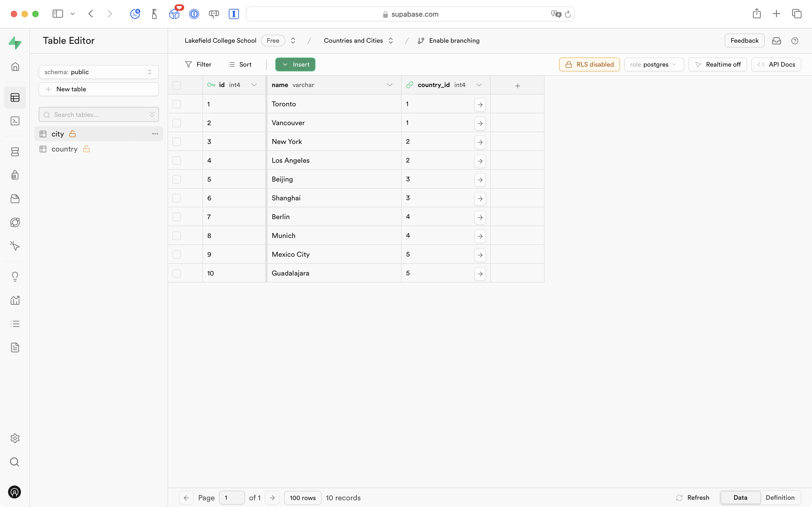
Task: Click the Search tables input field
Action: [99, 115]
